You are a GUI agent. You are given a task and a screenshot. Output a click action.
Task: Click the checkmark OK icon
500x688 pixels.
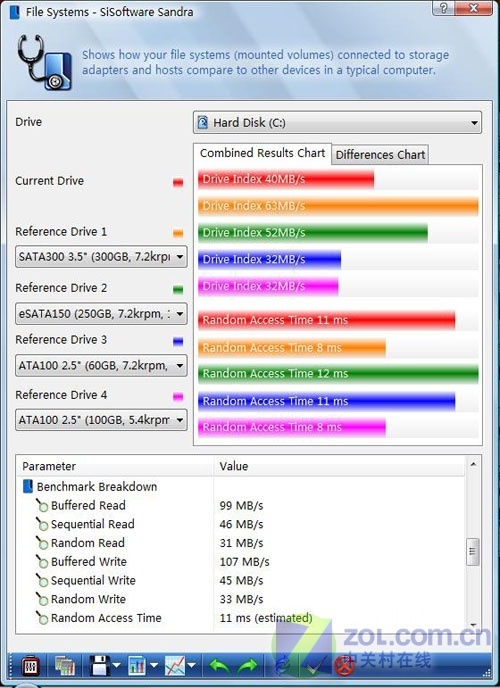pyautogui.click(x=316, y=666)
